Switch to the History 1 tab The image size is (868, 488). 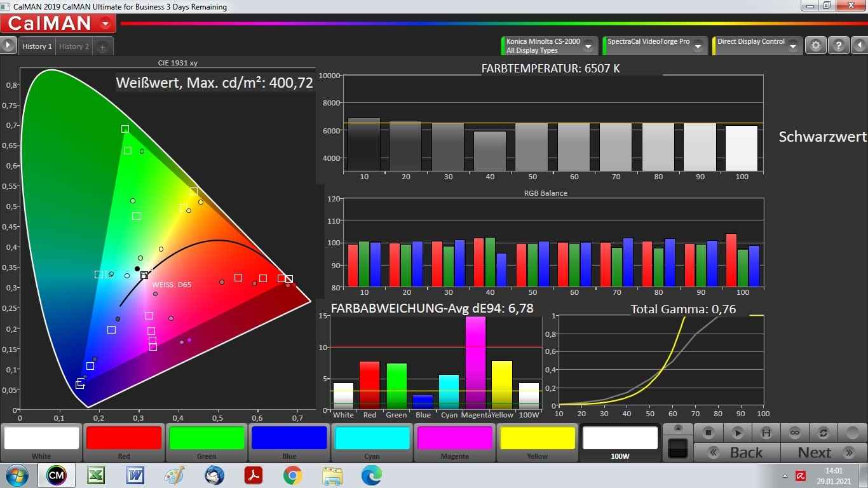37,46
